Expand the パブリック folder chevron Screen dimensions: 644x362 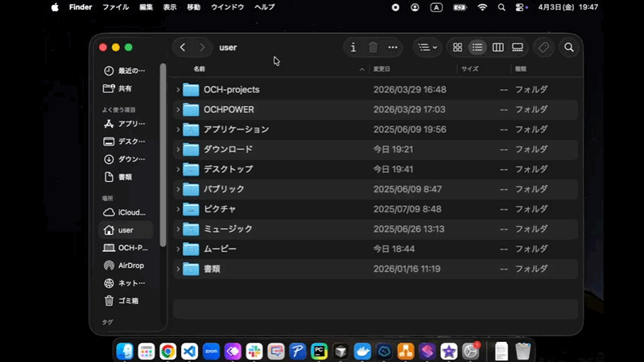pyautogui.click(x=178, y=189)
